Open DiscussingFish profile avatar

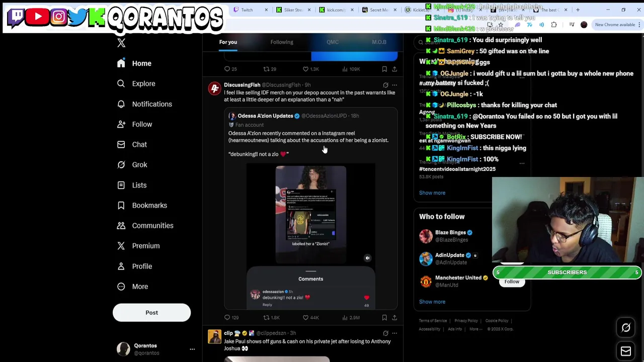(215, 88)
